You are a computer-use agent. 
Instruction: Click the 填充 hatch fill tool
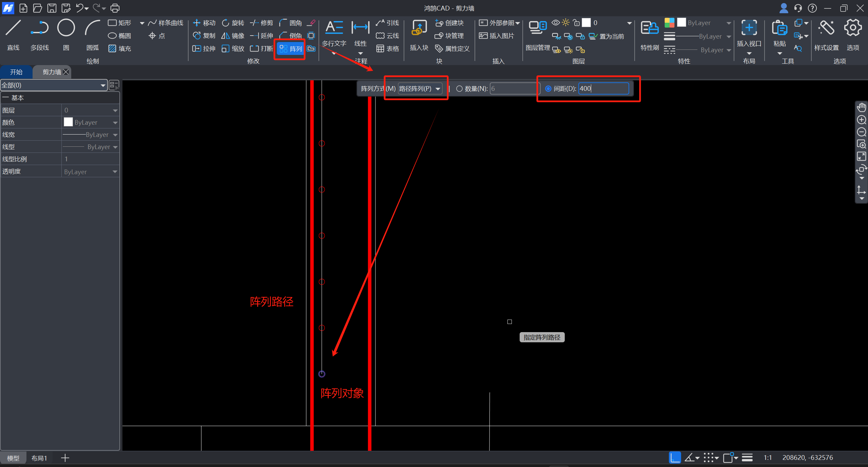pos(120,48)
